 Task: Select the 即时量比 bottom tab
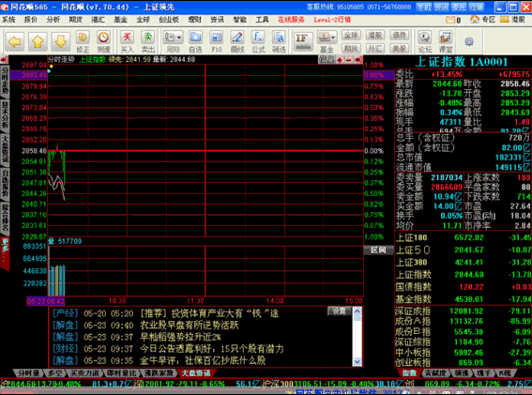[121, 372]
